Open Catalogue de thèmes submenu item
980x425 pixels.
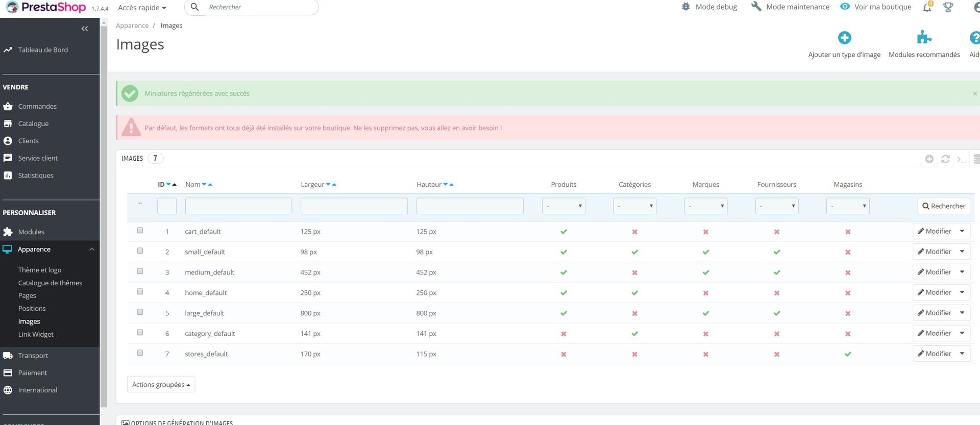(x=50, y=283)
